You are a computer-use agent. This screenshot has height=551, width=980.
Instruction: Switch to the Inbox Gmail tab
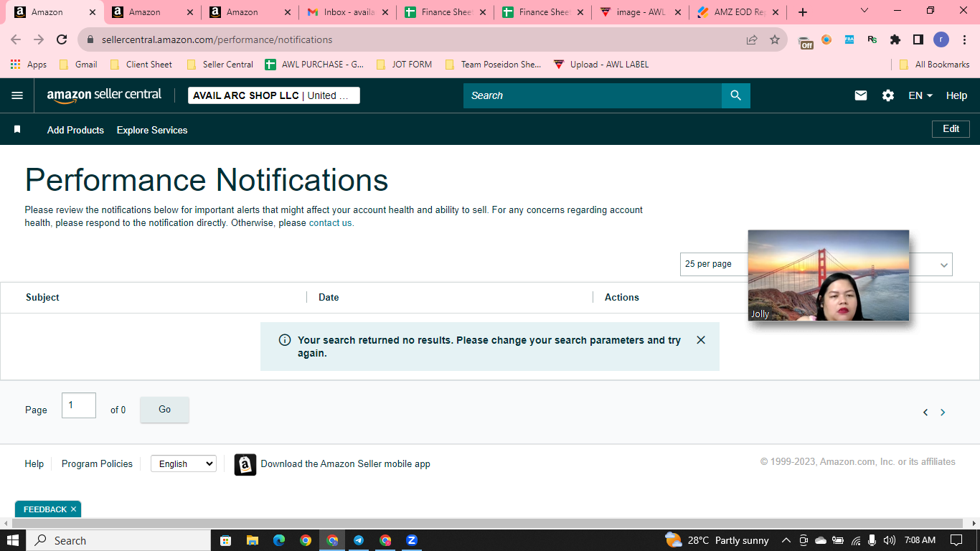[x=347, y=12]
